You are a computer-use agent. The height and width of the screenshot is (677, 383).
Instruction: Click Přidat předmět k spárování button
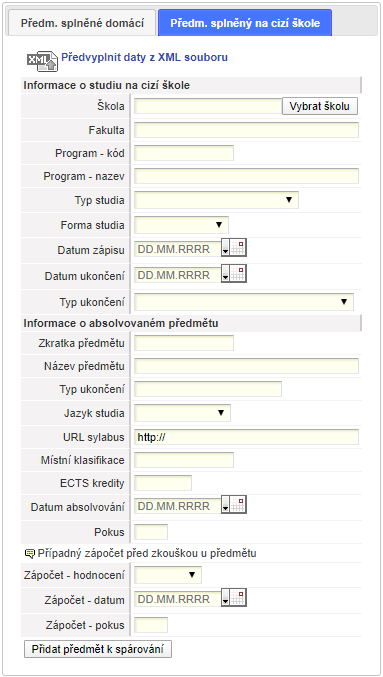pos(98,649)
